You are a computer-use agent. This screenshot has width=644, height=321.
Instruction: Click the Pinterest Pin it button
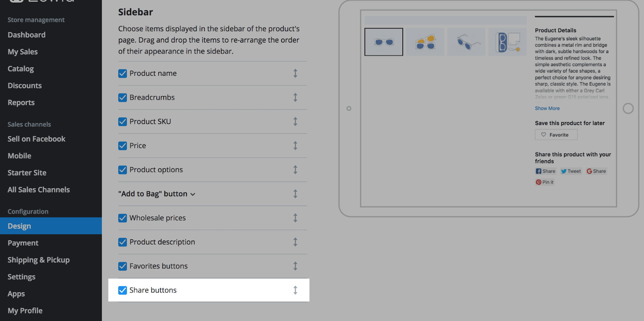[544, 182]
